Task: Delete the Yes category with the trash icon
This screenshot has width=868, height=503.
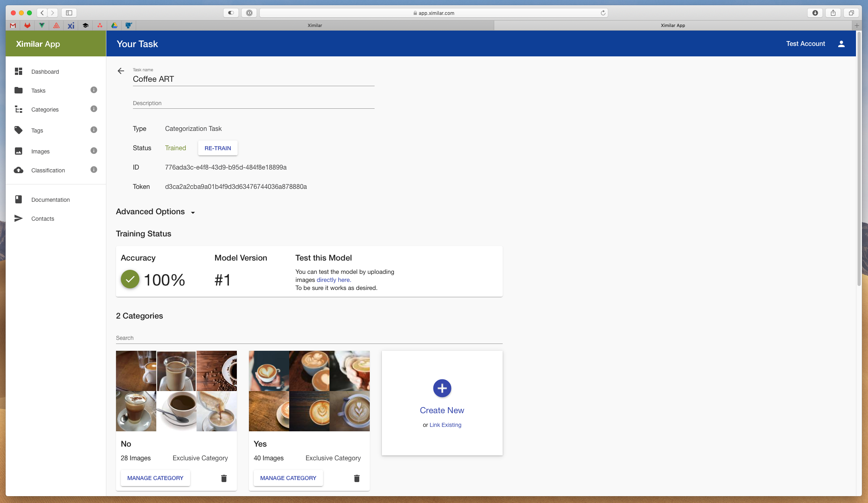Action: tap(356, 478)
